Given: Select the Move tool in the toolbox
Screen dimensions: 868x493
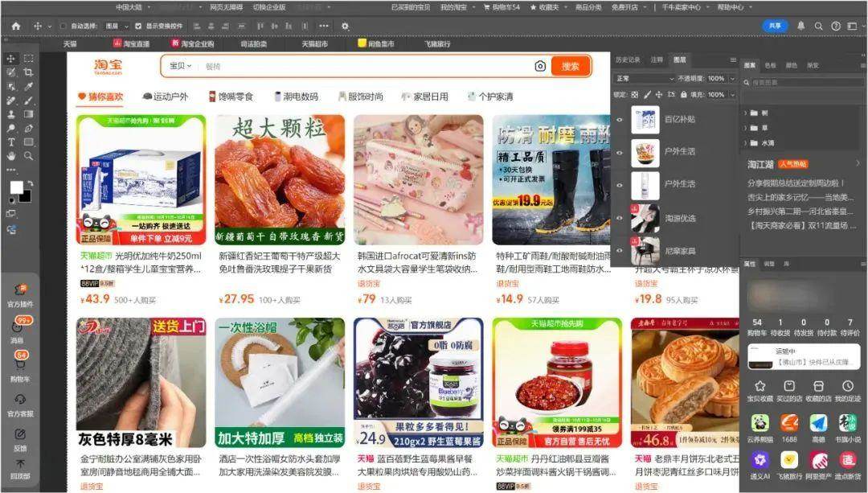Looking at the screenshot, I should (10, 59).
